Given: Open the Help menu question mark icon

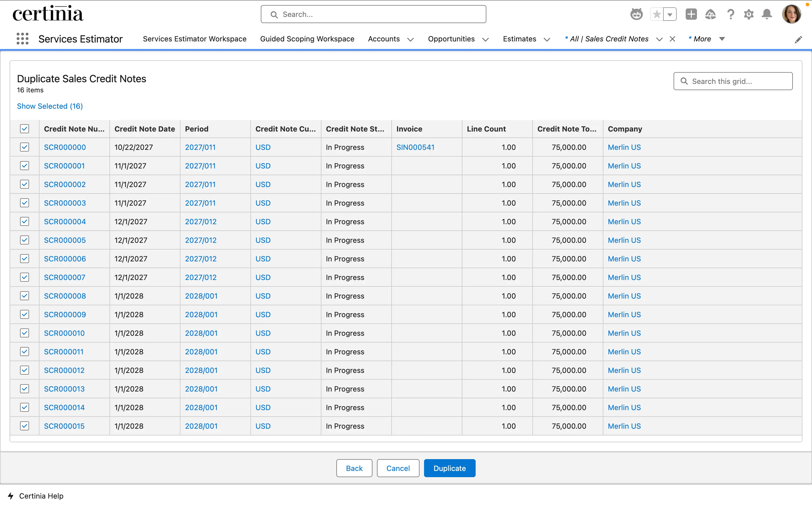Looking at the screenshot, I should (731, 14).
